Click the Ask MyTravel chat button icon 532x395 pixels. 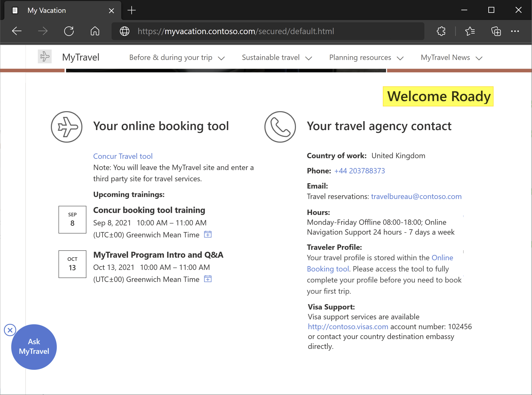pos(33,346)
